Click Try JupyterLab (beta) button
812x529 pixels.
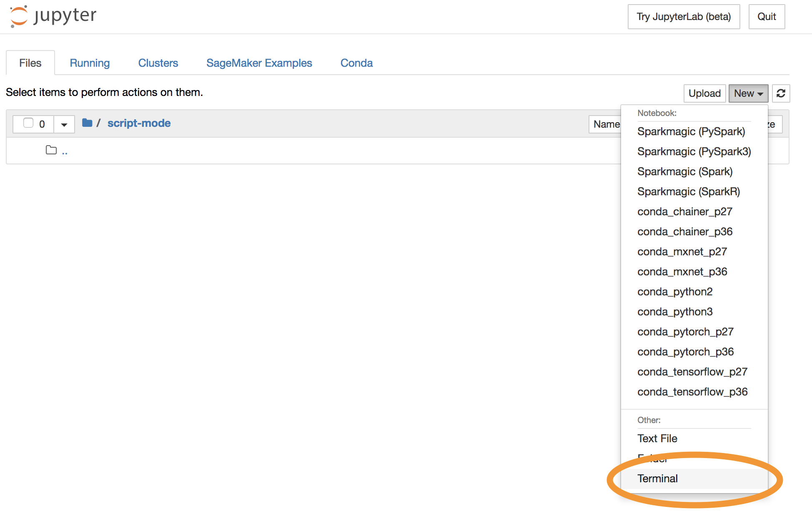684,17
